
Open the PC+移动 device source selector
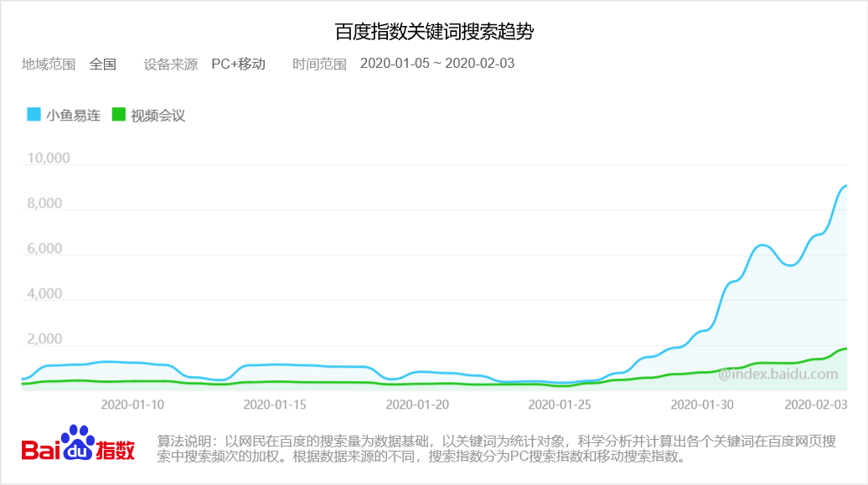238,64
